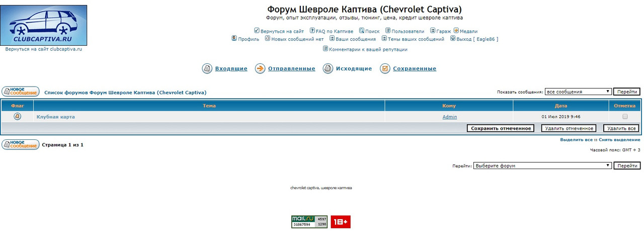Click upper 'Новое сообщение' button above table
The height and width of the screenshot is (232, 644).
pos(21,92)
